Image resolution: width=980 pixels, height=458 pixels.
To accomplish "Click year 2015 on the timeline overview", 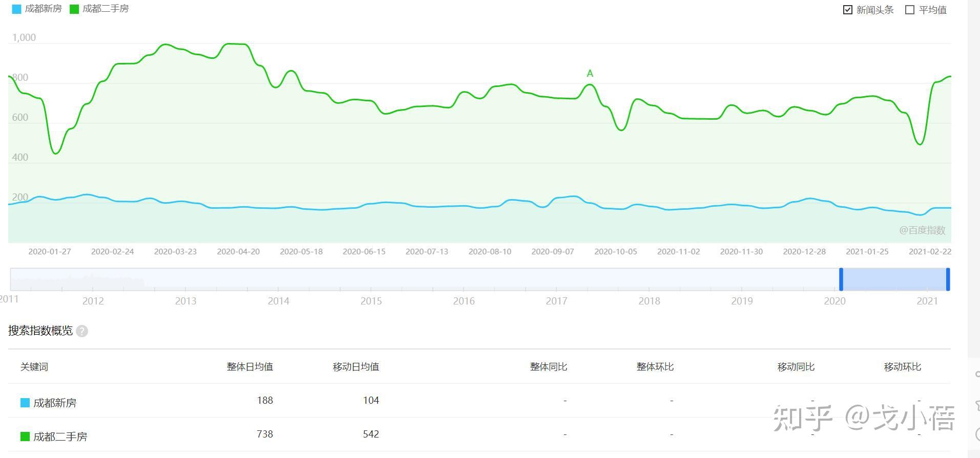I will point(371,301).
